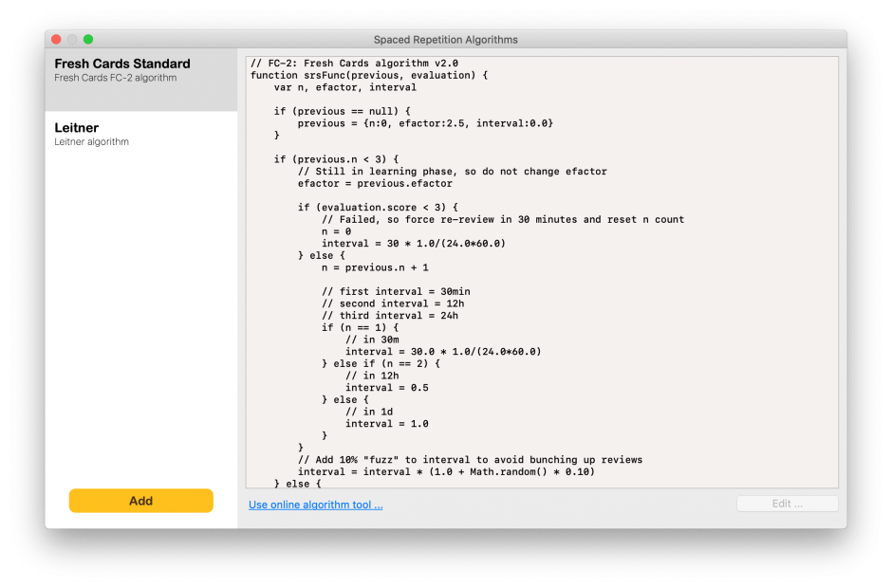Click the '// second interval = 12h' comment
Screen dimensions: 892x588
393,303
